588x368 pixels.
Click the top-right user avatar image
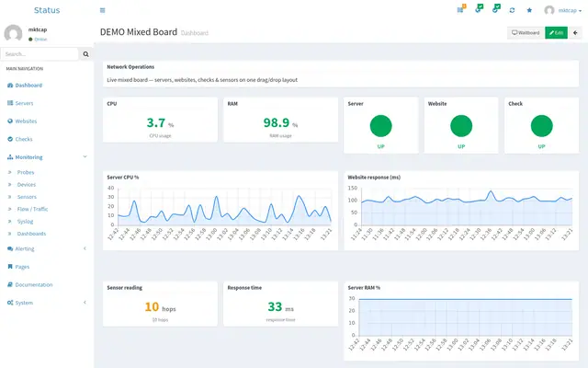click(x=549, y=10)
